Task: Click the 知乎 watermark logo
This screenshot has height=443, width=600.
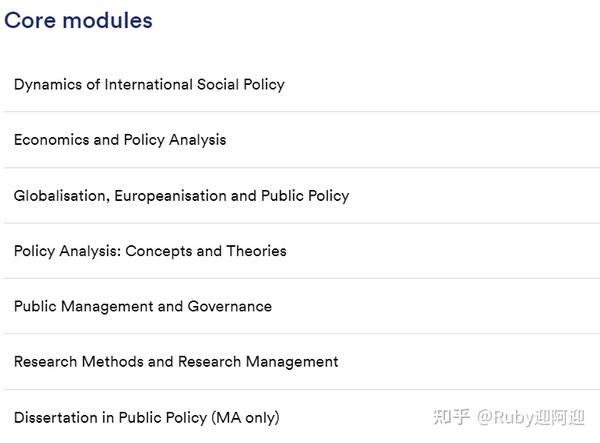Action: tap(451, 417)
